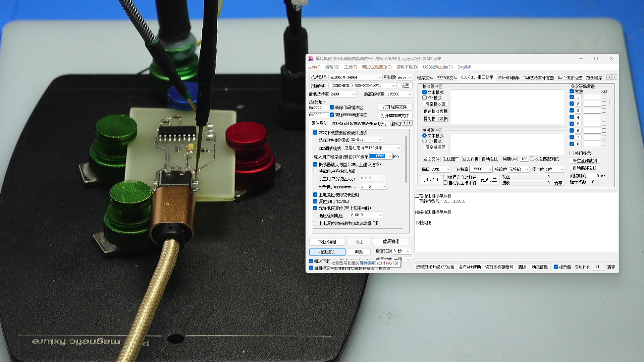Close the programmer window
The image size is (644, 362).
click(611, 59)
